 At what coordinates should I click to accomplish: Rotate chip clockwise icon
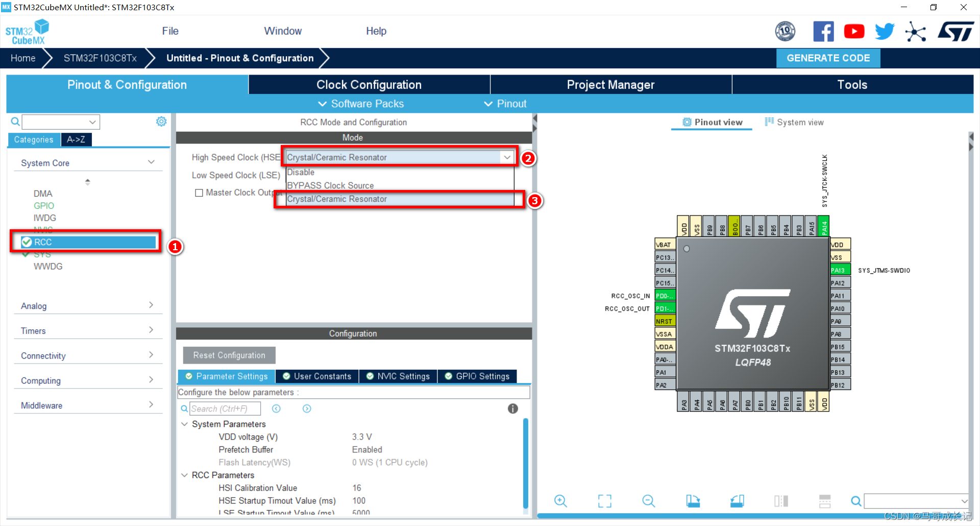click(x=693, y=501)
